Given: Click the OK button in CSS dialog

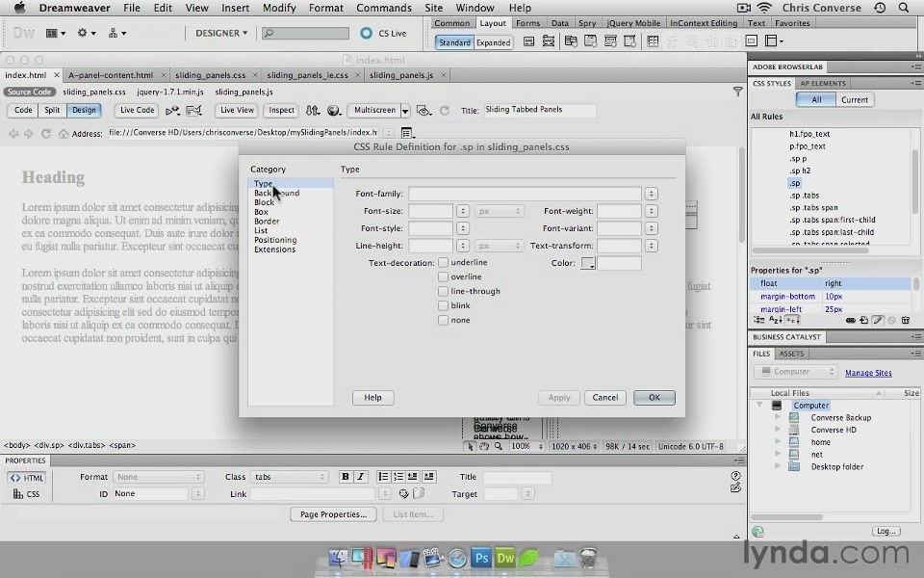Looking at the screenshot, I should pyautogui.click(x=654, y=398).
